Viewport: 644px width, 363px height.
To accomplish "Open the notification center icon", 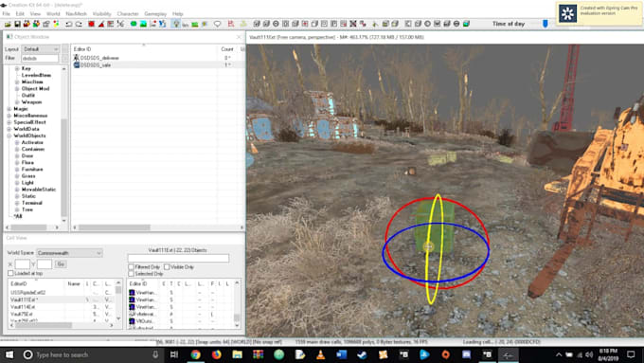I will [x=631, y=354].
